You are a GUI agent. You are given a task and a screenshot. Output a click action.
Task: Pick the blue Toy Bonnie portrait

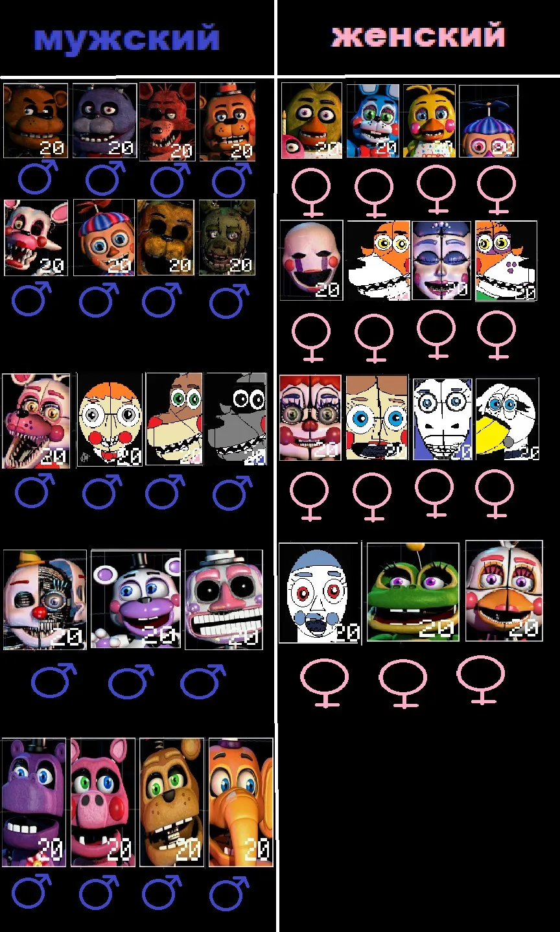(x=373, y=121)
